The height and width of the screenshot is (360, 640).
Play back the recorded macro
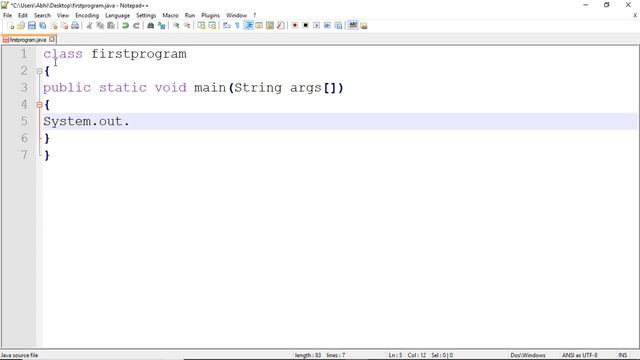click(316, 26)
